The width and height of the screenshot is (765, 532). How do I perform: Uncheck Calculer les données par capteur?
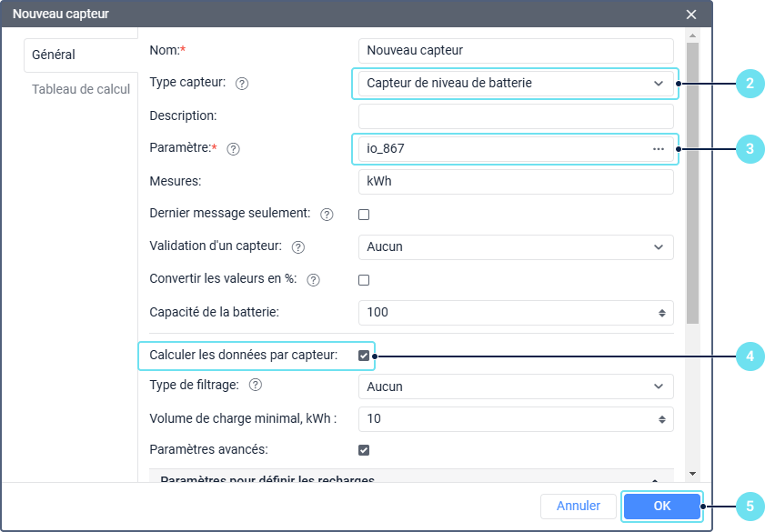coord(364,356)
